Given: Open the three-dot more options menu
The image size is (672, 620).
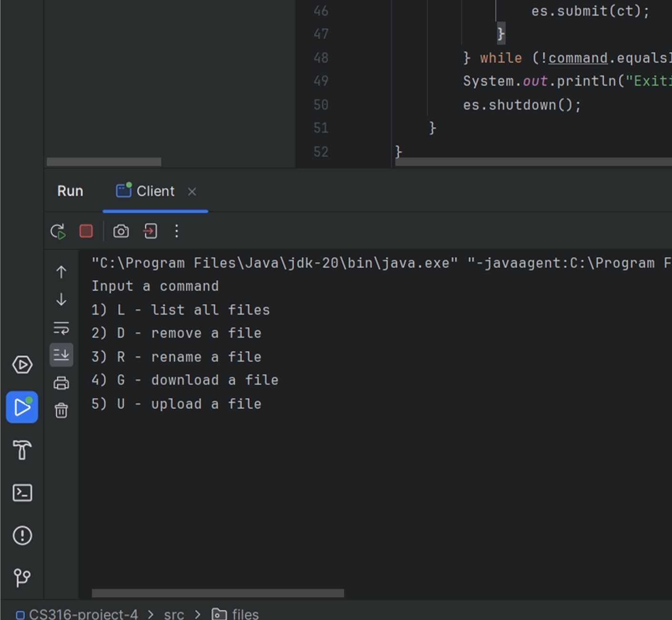Looking at the screenshot, I should (x=177, y=231).
